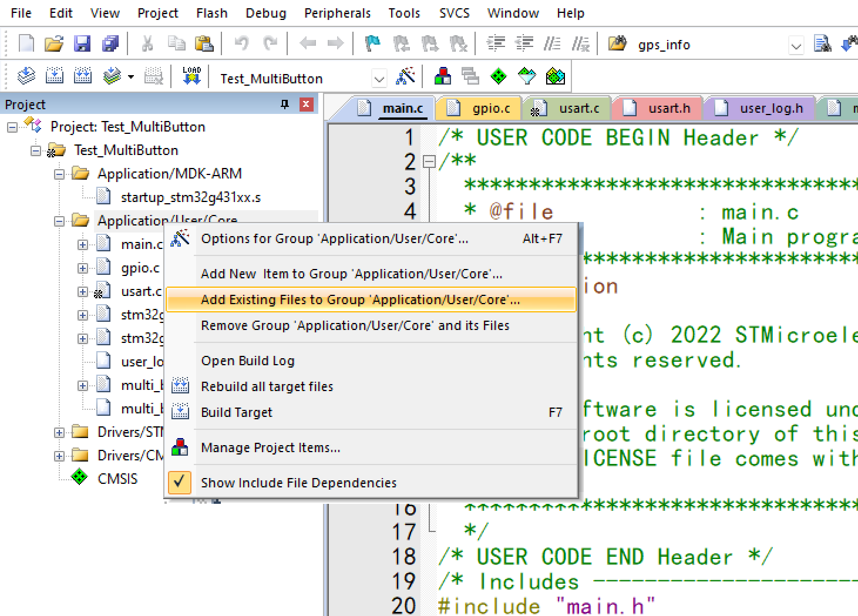Screen dimensions: 858x616
Task: Choose Options for Group 'Application/User/Core'
Action: pos(371,238)
